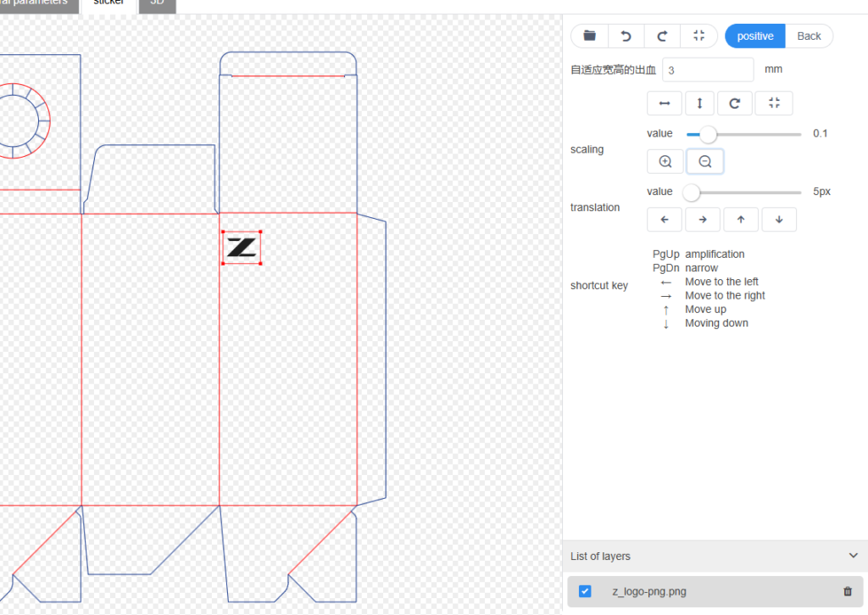Select the Back side button
Image resolution: width=868 pixels, height=615 pixels.
(x=809, y=36)
